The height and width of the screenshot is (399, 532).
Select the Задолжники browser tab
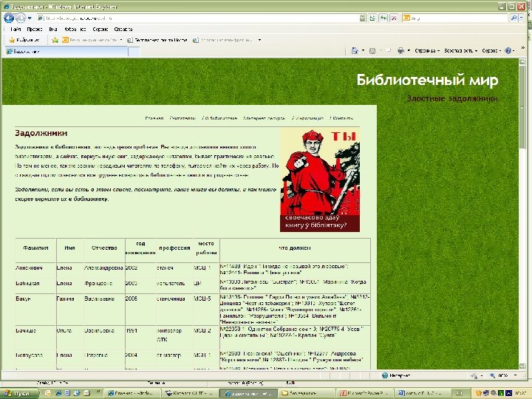pos(66,51)
